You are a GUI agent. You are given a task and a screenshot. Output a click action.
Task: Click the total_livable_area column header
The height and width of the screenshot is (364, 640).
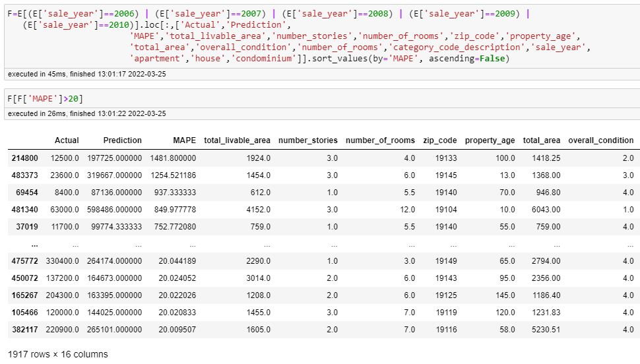[x=237, y=140]
